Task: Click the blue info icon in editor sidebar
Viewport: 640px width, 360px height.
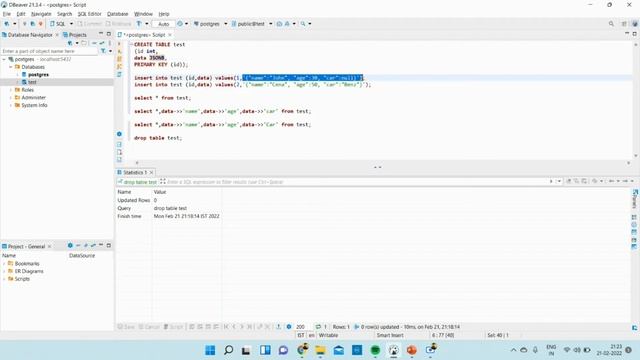Action: (119, 134)
